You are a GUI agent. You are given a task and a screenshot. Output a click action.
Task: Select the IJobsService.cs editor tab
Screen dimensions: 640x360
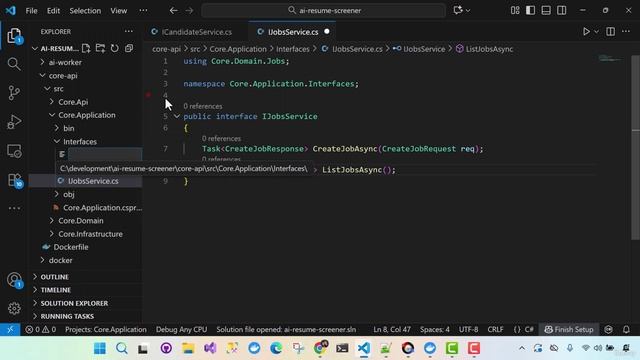point(292,32)
